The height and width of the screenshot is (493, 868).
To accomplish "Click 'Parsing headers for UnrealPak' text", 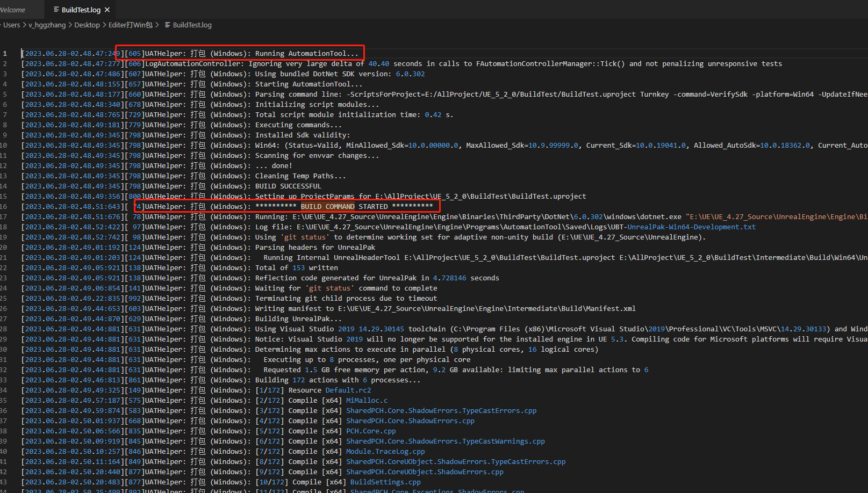I will click(315, 248).
